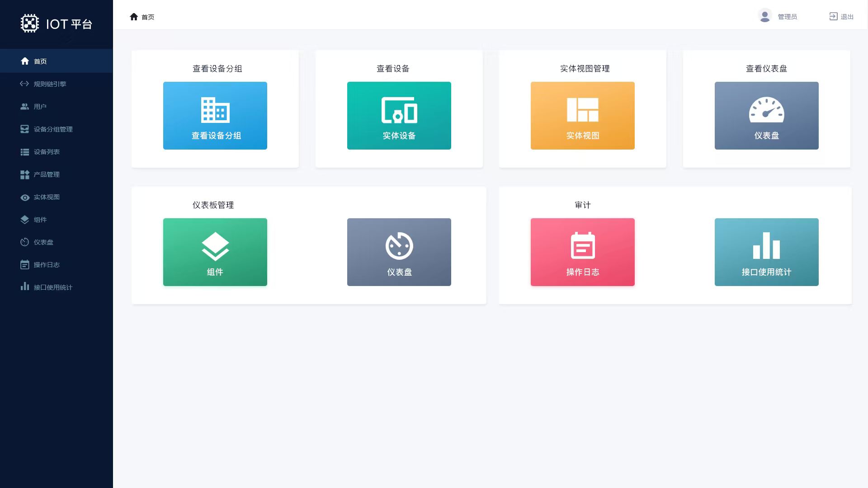Open 规则链引擎 in the sidebar
This screenshot has height=488, width=868.
coord(50,84)
